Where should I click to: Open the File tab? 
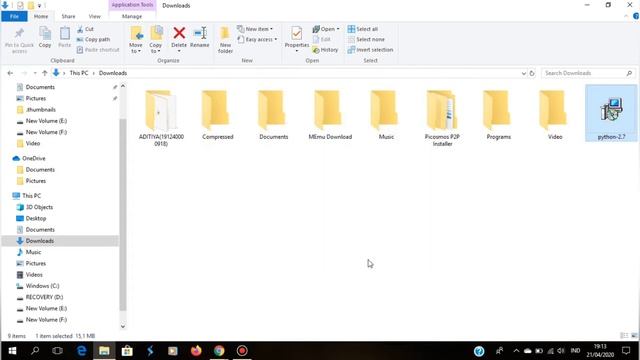(14, 16)
